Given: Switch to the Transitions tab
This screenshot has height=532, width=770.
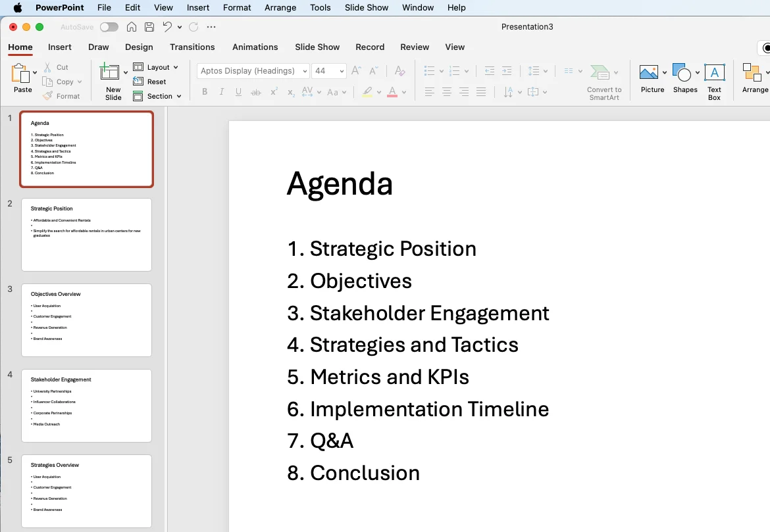Looking at the screenshot, I should 192,47.
